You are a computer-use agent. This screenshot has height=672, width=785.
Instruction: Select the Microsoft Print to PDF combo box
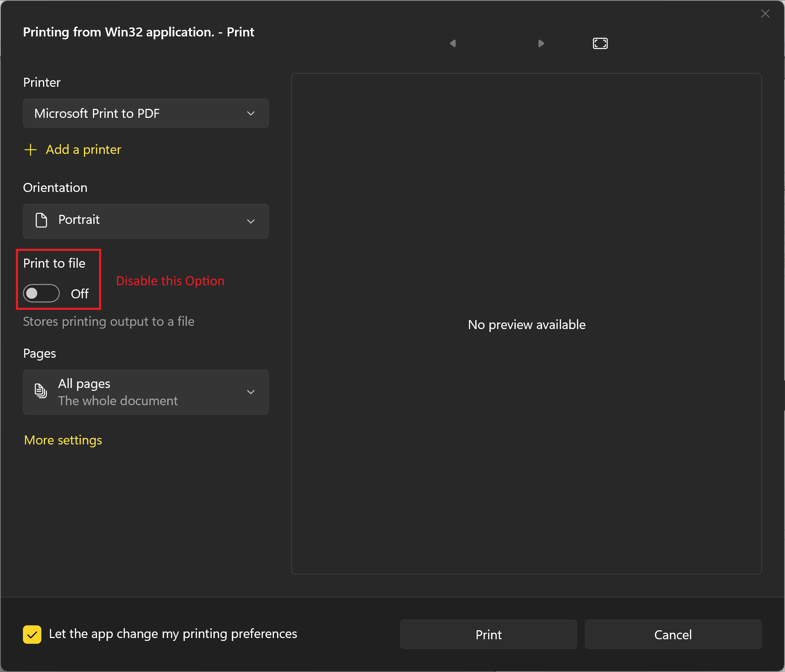point(146,113)
